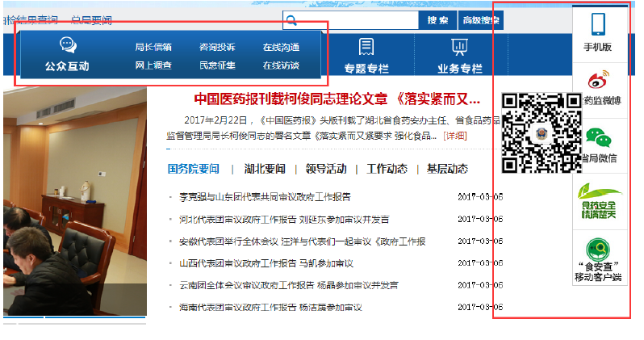Screen dimensions: 644x340
Task: Choose 咨询投诉 in the dropdown menu
Action: 217,47
